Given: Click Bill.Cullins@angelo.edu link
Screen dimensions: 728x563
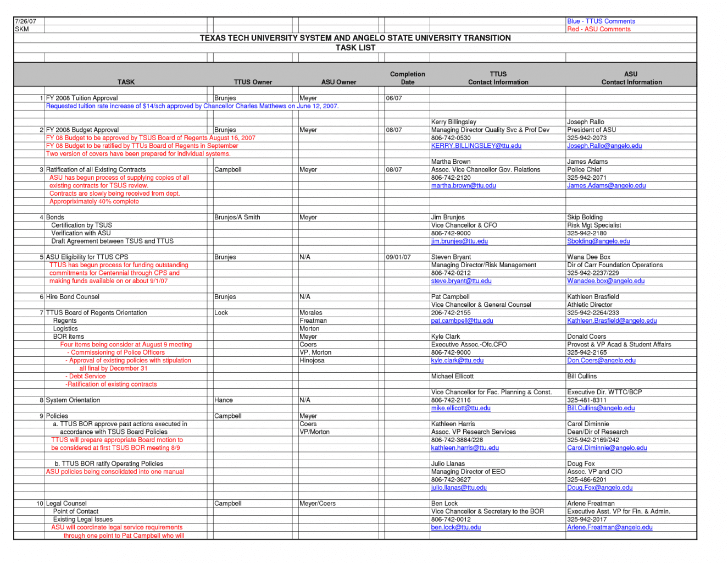Looking at the screenshot, I should [x=601, y=408].
